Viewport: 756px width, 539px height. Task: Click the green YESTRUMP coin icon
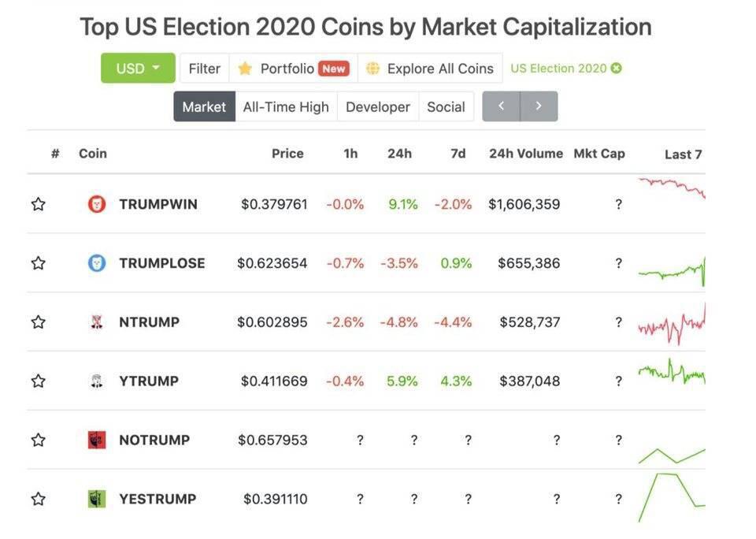point(97,499)
